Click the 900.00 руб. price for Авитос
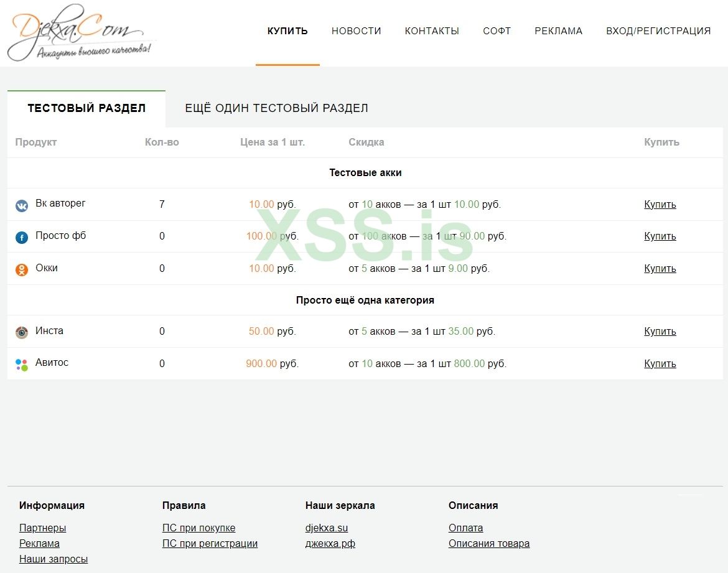This screenshot has width=728, height=573. click(x=272, y=363)
